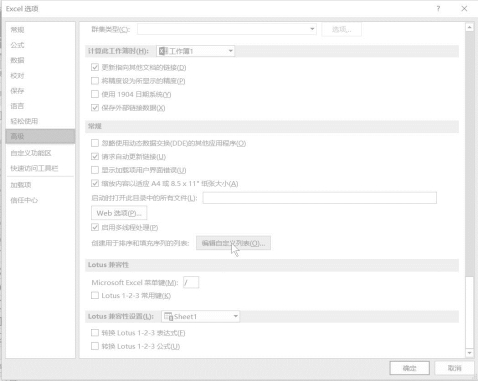The image size is (478, 381).
Task: Select the 常规 category in sidebar
Action: coord(40,30)
